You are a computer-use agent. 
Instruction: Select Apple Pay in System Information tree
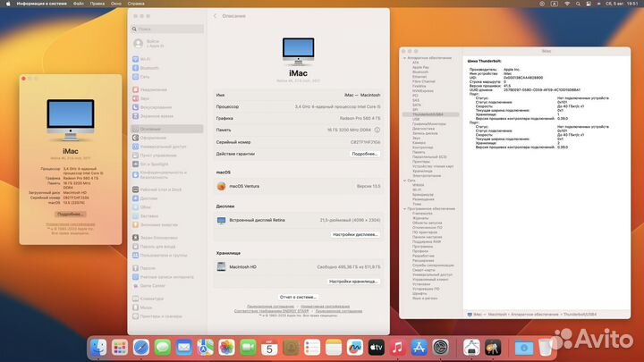click(420, 67)
